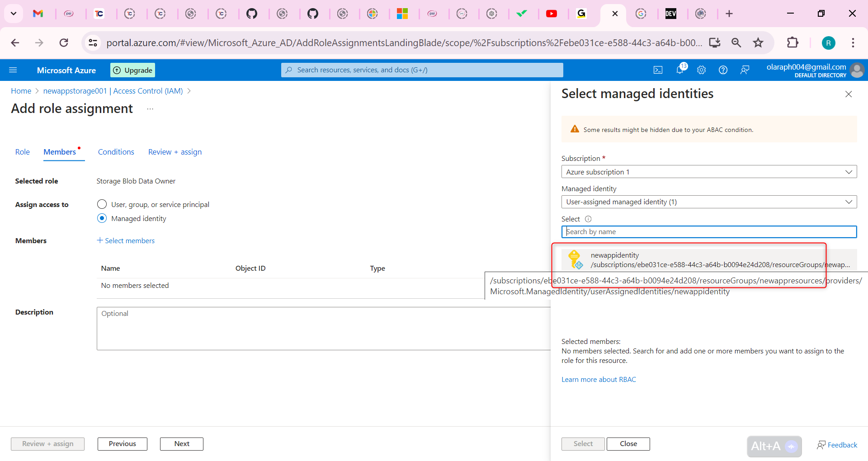The width and height of the screenshot is (868, 461).
Task: Click the Select button in the panel
Action: [583, 444]
